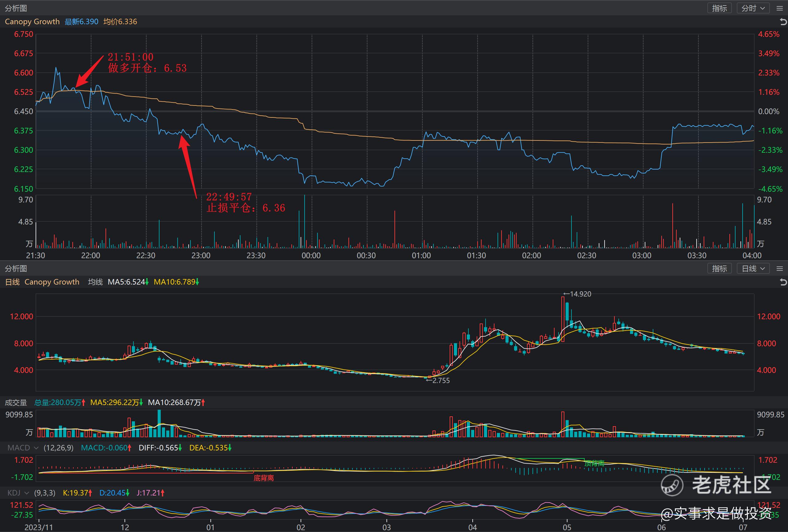The image size is (788, 532).
Task: Click the MA10:6.789 moving average label
Action: (x=176, y=282)
